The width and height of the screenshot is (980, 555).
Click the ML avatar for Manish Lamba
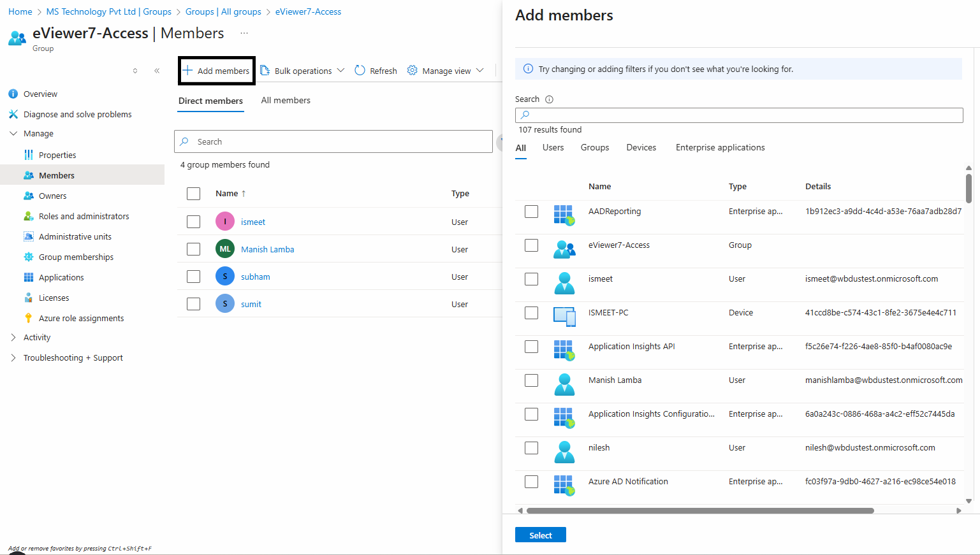225,249
